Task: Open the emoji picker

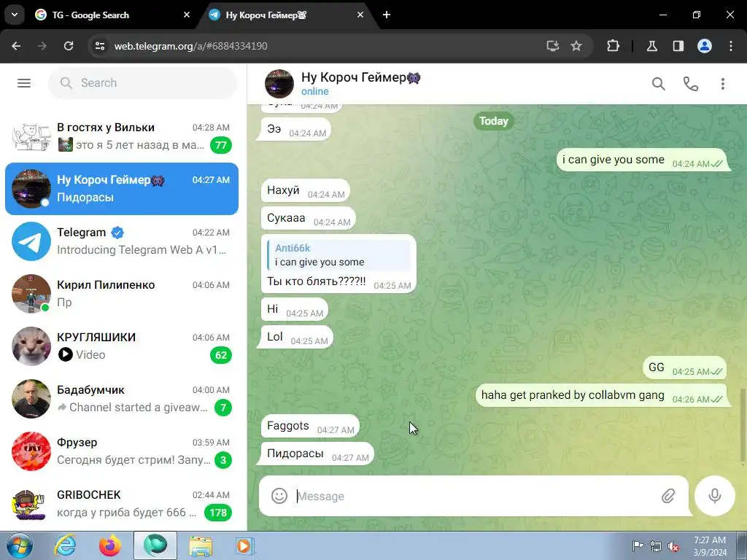Action: point(279,496)
